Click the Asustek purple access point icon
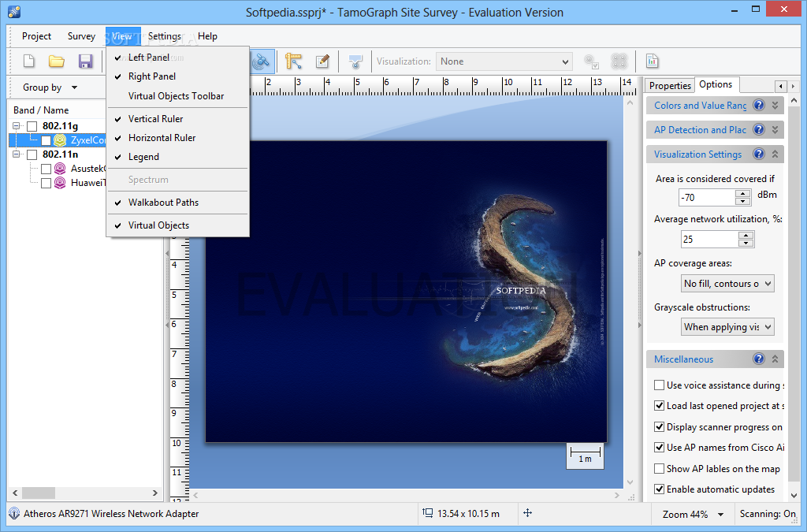This screenshot has height=532, width=807. (x=60, y=168)
